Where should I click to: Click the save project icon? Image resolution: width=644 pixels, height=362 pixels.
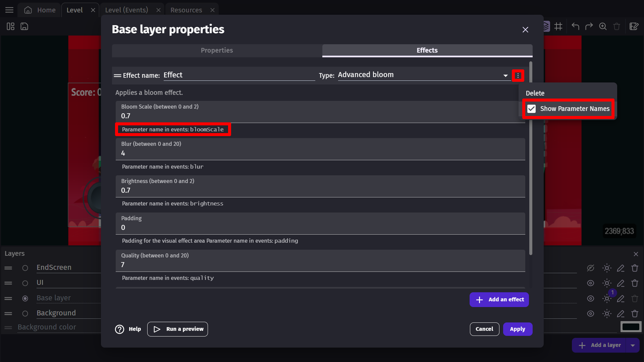[x=24, y=26]
